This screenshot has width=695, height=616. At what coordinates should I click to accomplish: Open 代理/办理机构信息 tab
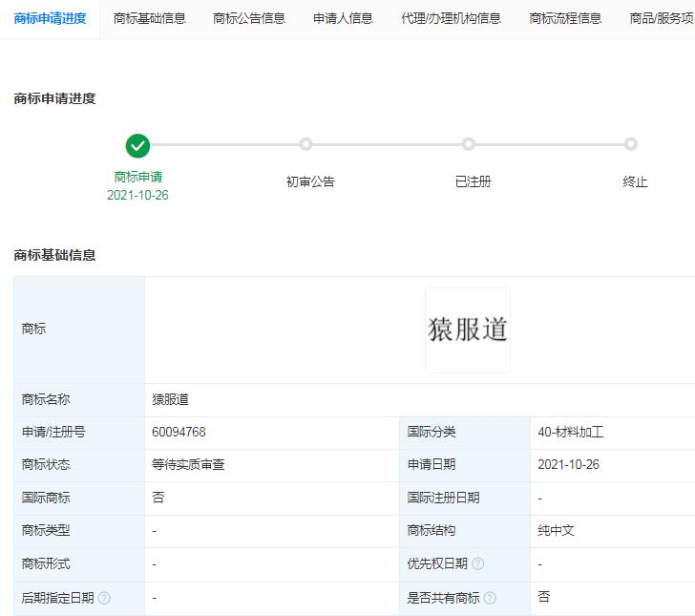tap(451, 18)
